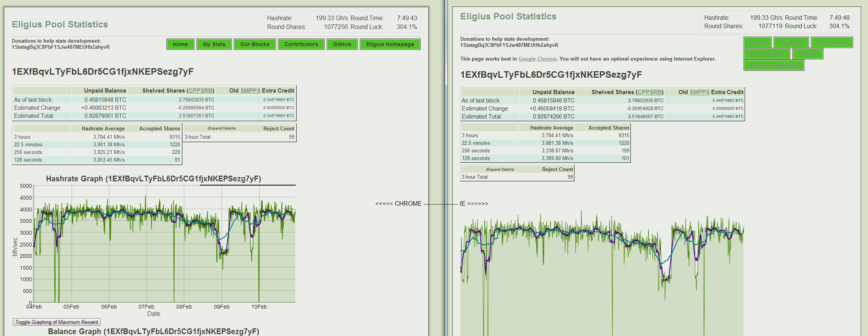This screenshot has height=336, width=868.
Task: Click GitHub button in IE window
Action: (808, 54)
